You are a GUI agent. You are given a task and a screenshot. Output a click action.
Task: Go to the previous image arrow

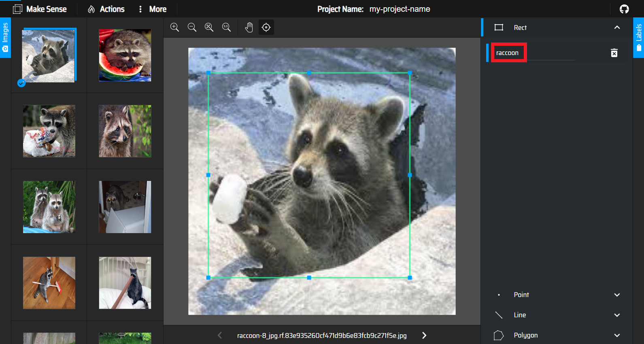[x=220, y=335]
